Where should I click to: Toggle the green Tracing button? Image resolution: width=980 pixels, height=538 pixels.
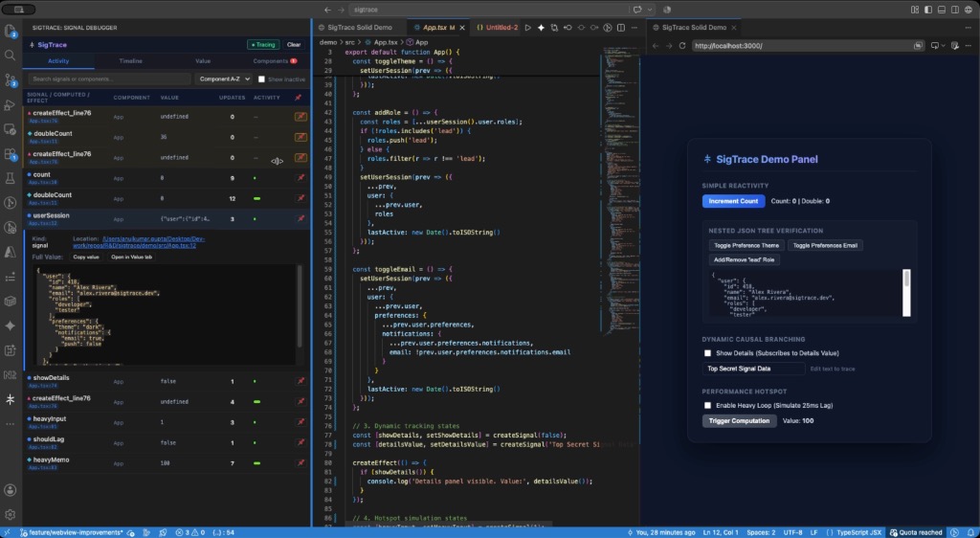[262, 45]
